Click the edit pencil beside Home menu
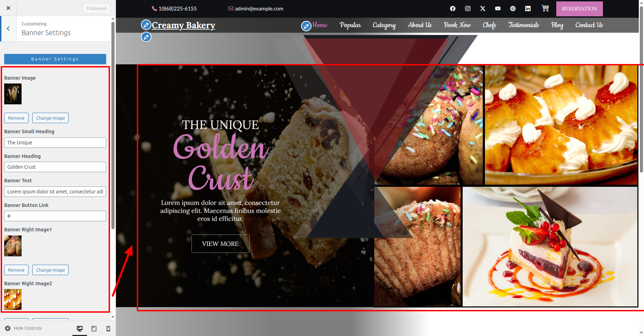644x336 pixels. (306, 26)
